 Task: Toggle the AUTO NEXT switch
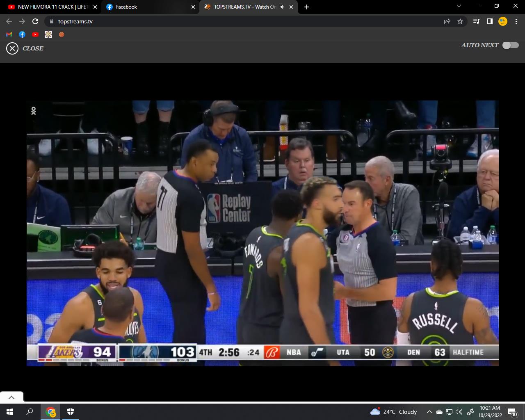click(511, 45)
